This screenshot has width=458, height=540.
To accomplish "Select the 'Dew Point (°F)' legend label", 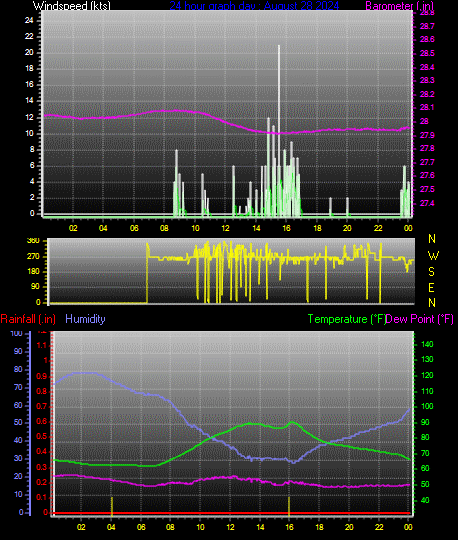I will click(x=419, y=319).
